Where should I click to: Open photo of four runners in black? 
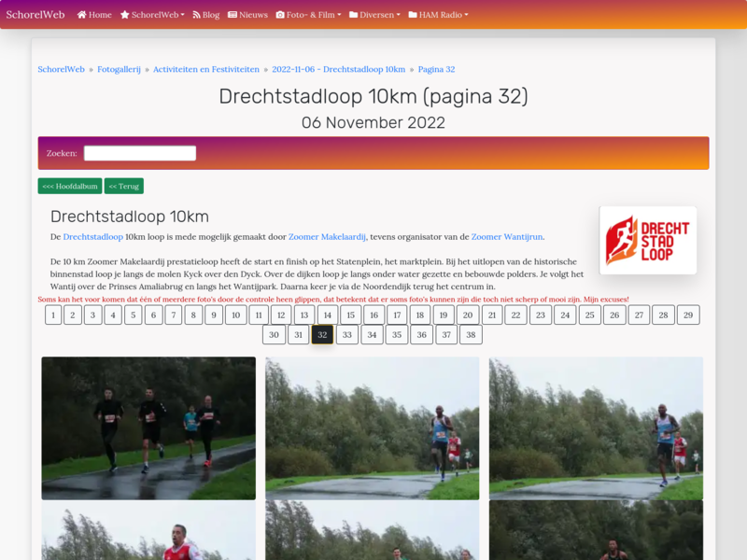click(x=148, y=428)
